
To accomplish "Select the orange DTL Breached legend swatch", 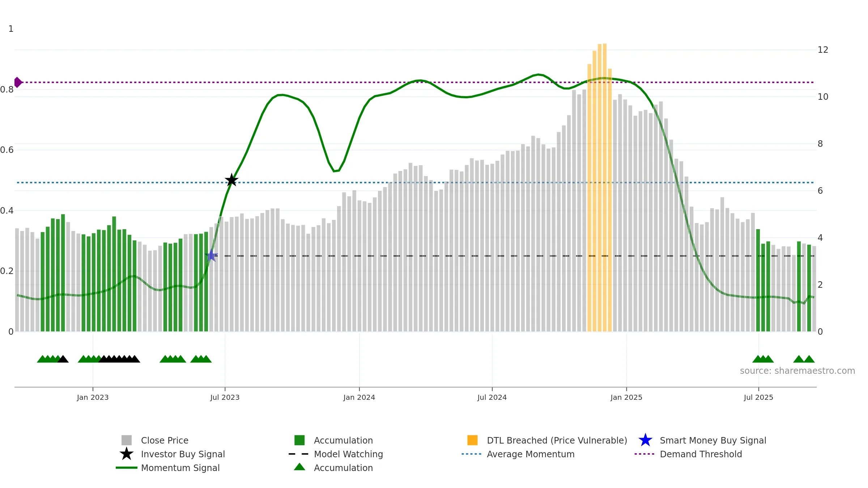I will [x=472, y=440].
